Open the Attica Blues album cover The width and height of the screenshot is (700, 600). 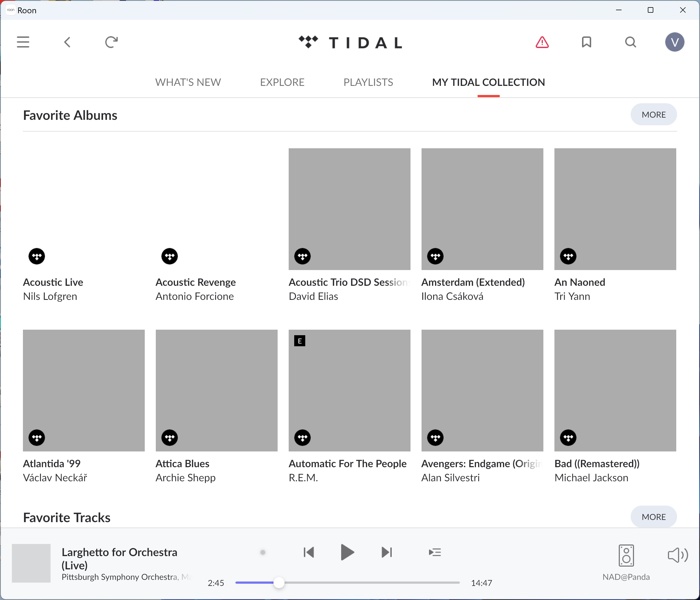tap(217, 391)
